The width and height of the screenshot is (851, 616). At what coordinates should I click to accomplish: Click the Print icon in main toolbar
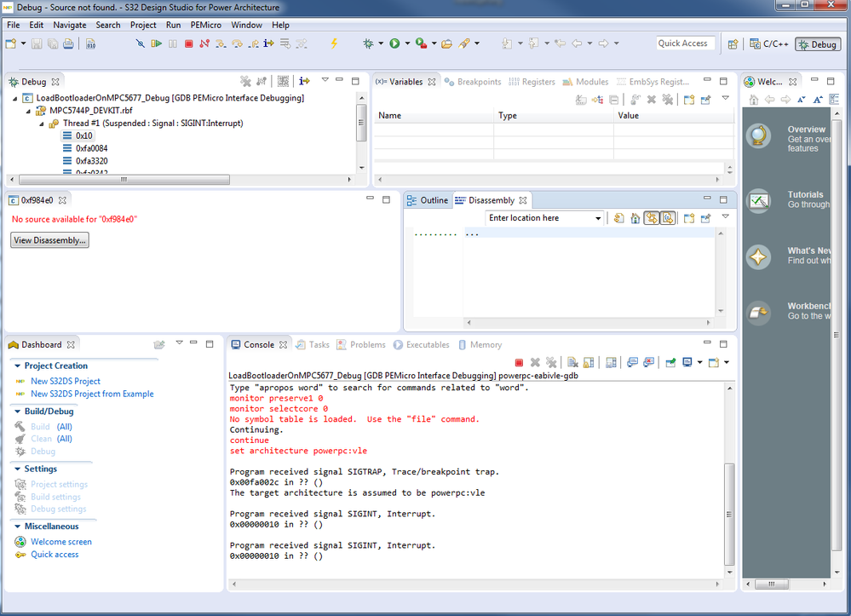(x=68, y=43)
